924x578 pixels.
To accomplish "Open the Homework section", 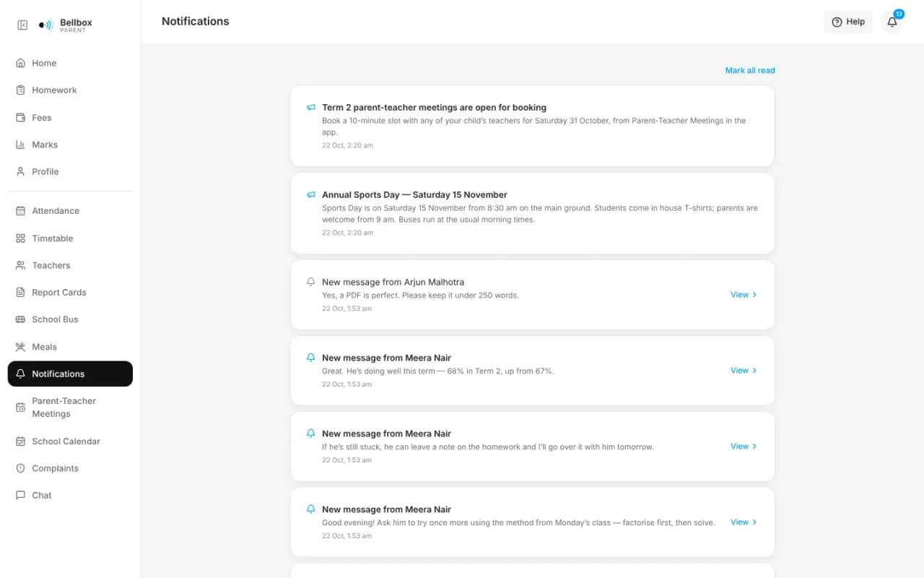I will pos(70,90).
